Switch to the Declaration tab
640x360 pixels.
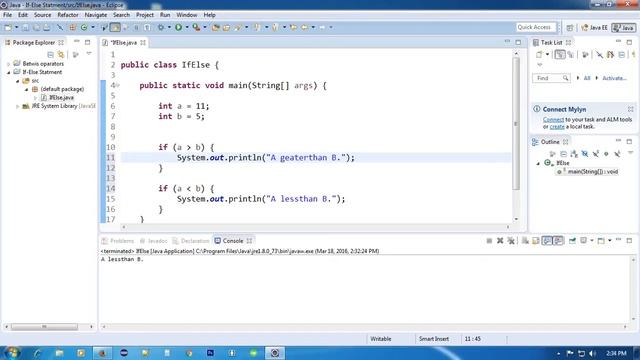point(191,241)
